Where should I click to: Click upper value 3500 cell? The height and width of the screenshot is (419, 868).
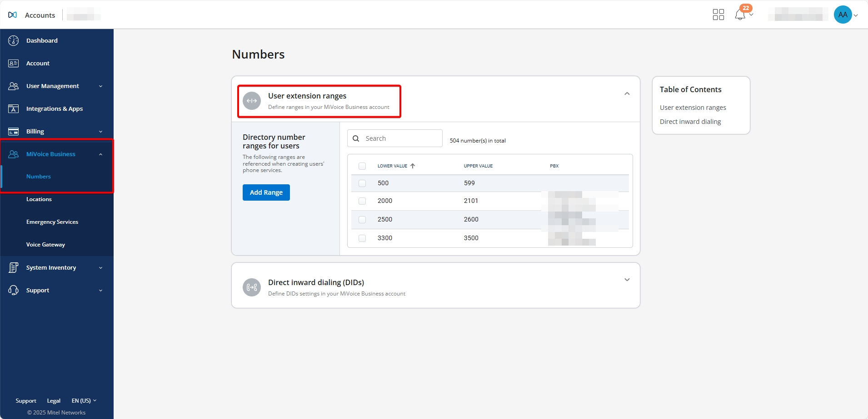(471, 238)
